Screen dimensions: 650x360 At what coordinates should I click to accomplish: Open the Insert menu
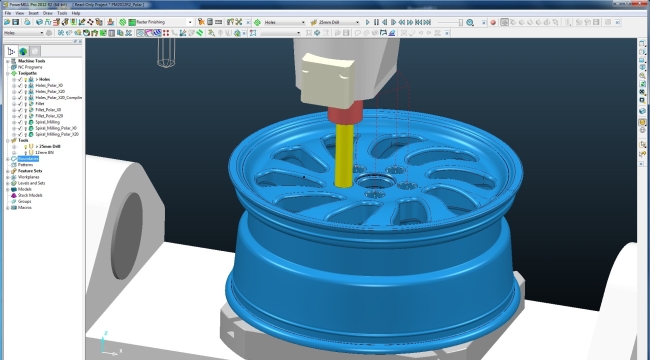point(34,13)
